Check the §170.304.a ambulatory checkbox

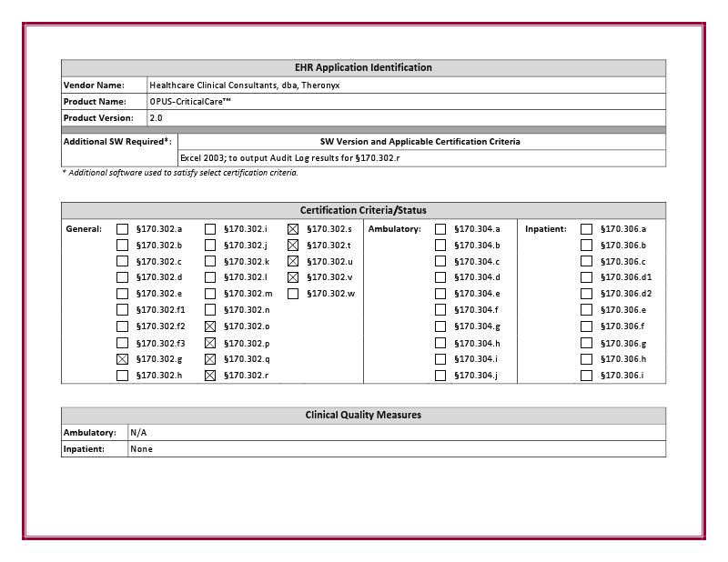pos(440,229)
